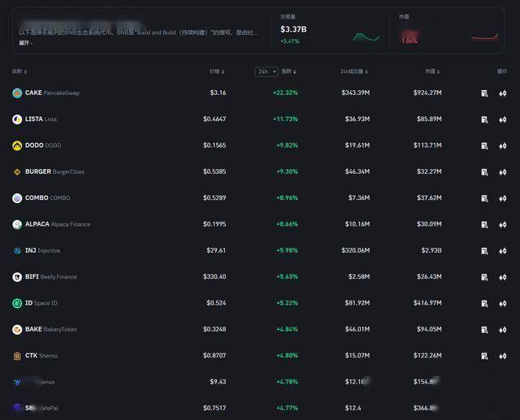This screenshot has height=420, width=520.
Task: Click the $3.37B trading volume value
Action: 293,29
